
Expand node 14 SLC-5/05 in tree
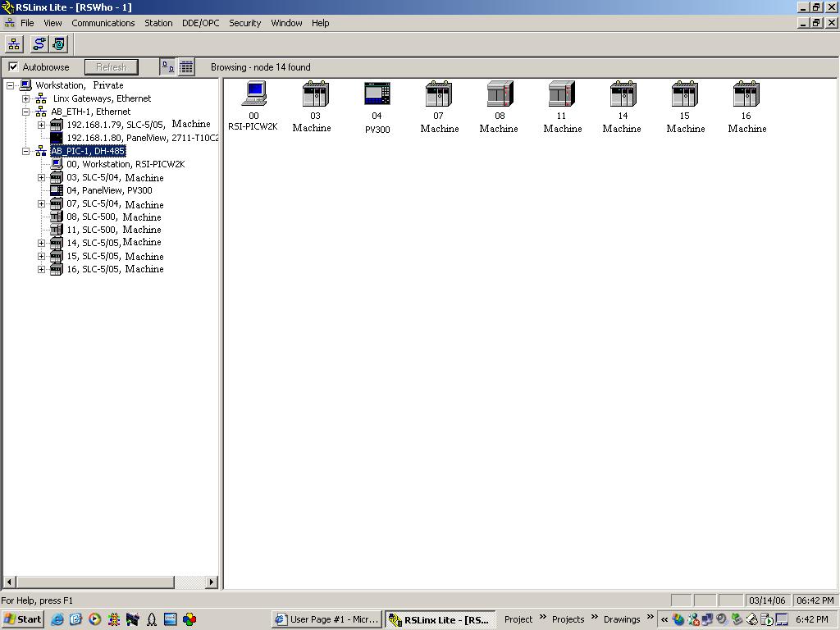coord(41,243)
